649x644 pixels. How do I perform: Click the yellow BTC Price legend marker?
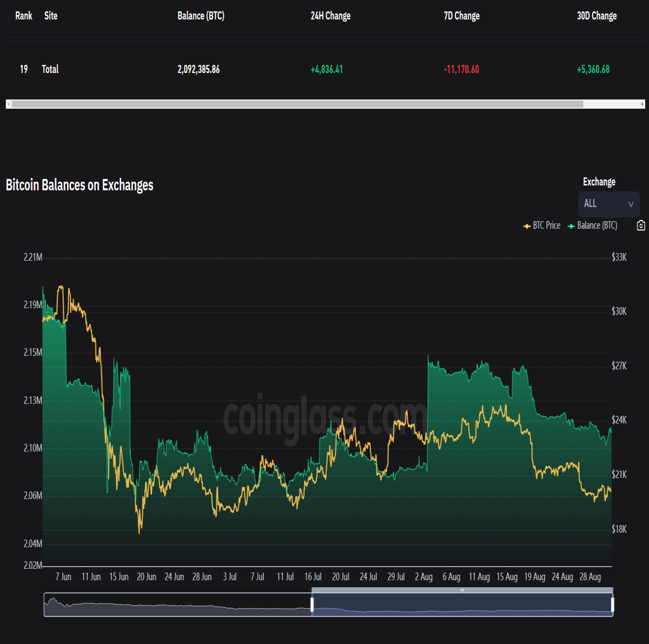coord(527,227)
